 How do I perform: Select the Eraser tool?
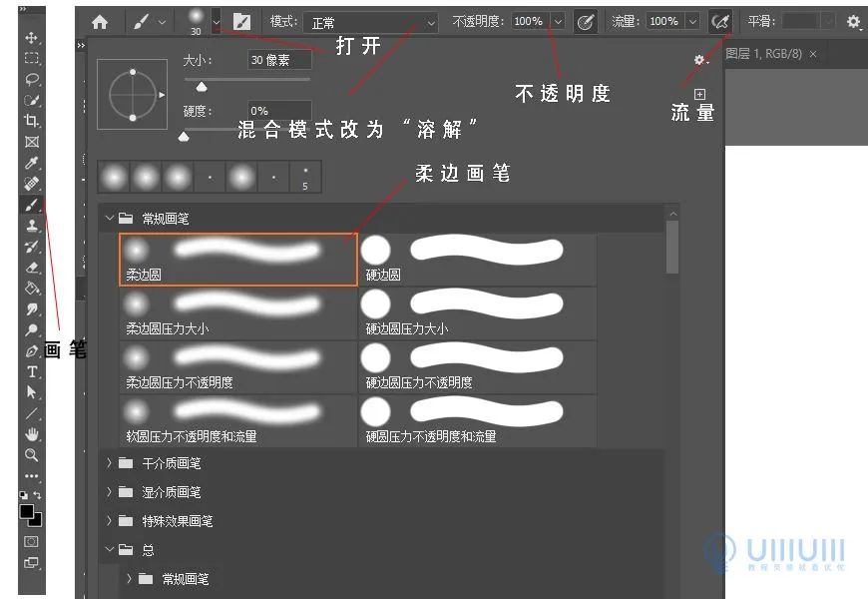point(33,268)
